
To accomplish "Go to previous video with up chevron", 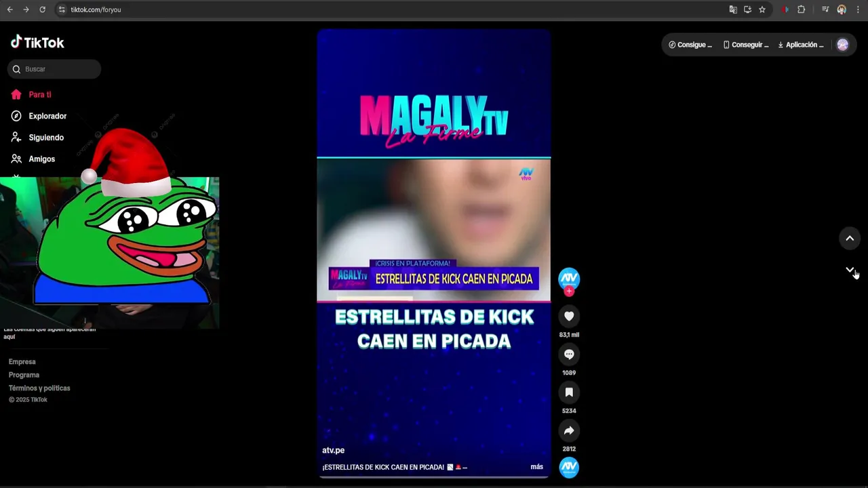I will point(850,238).
